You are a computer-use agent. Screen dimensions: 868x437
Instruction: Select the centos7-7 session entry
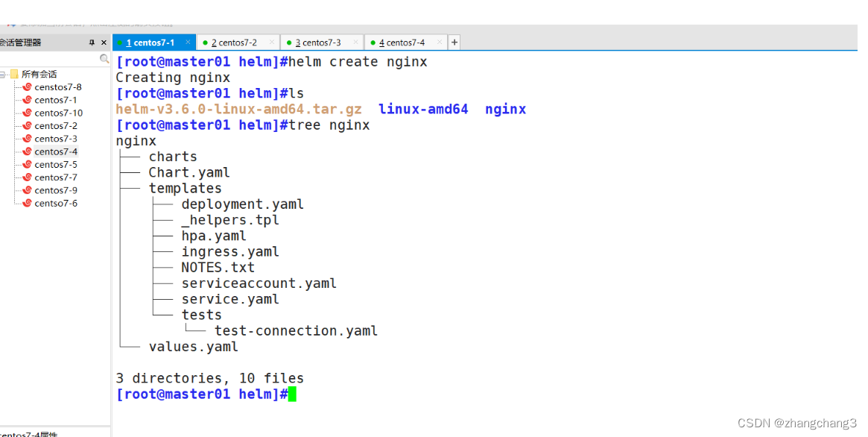(55, 177)
